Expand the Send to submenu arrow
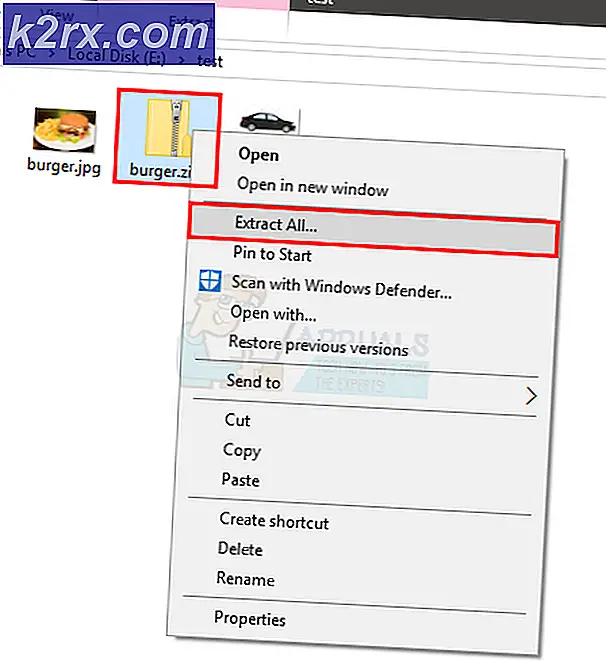Image resolution: width=606 pixels, height=670 pixels. [531, 396]
